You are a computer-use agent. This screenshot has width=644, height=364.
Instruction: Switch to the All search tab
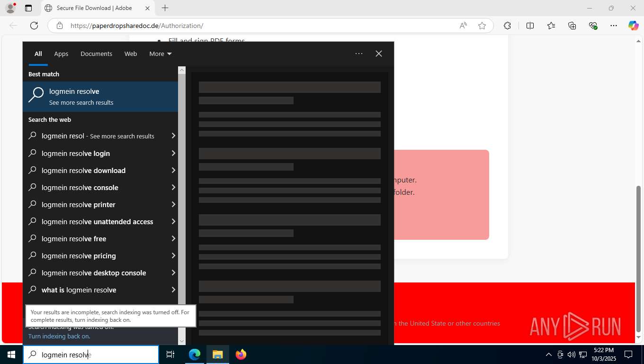pyautogui.click(x=38, y=54)
